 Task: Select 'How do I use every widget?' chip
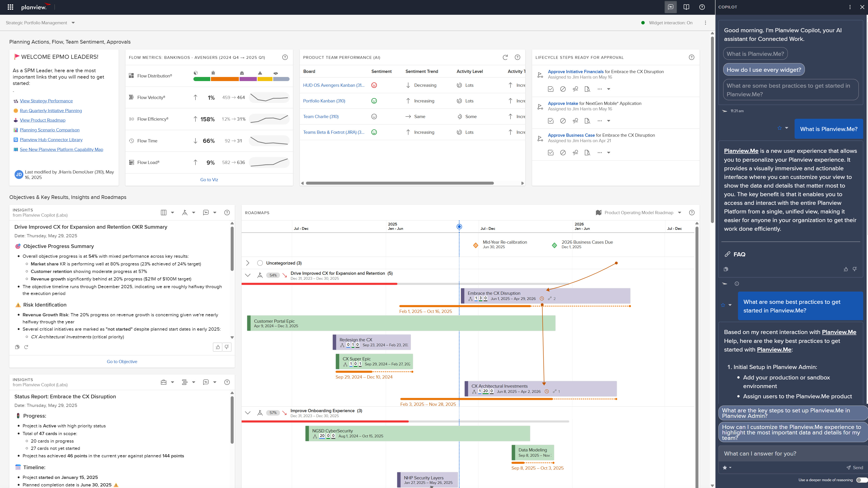tap(764, 70)
